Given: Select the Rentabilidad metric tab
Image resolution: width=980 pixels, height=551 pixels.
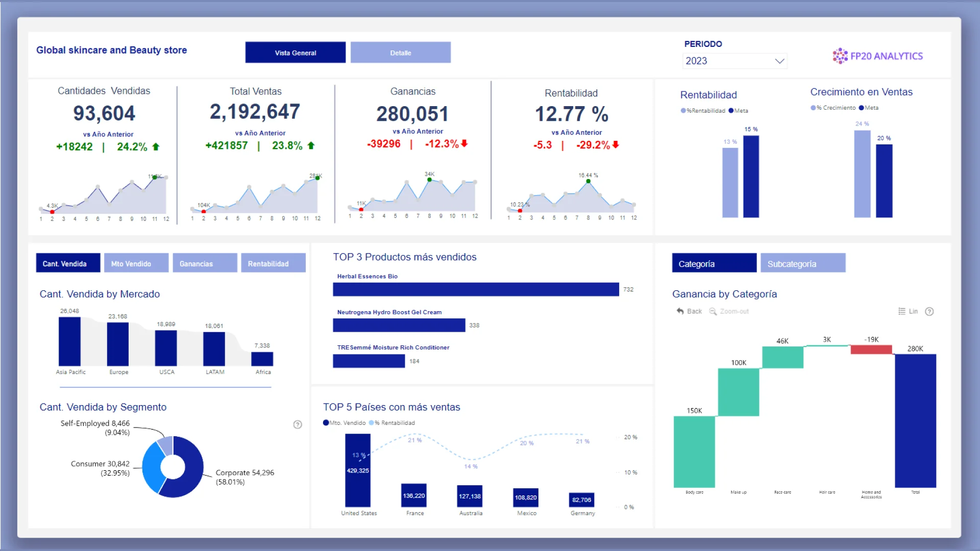Looking at the screenshot, I should coord(273,263).
